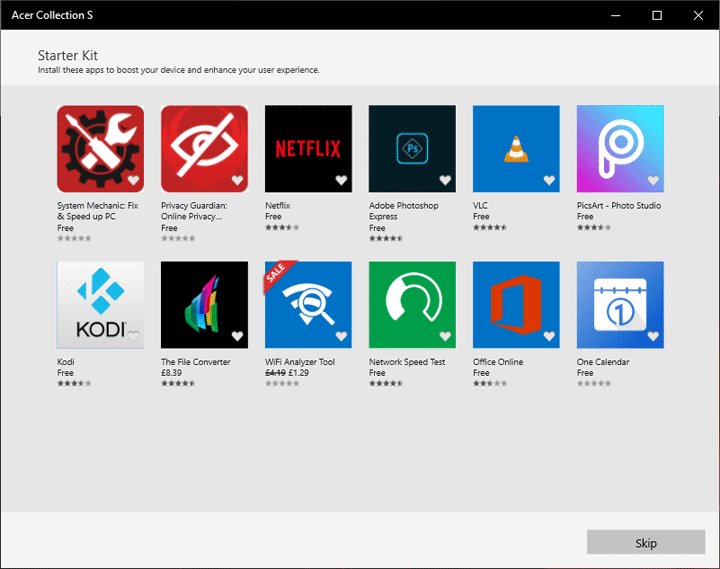Favorite The File Converter with heart
The image size is (720, 569).
[237, 336]
